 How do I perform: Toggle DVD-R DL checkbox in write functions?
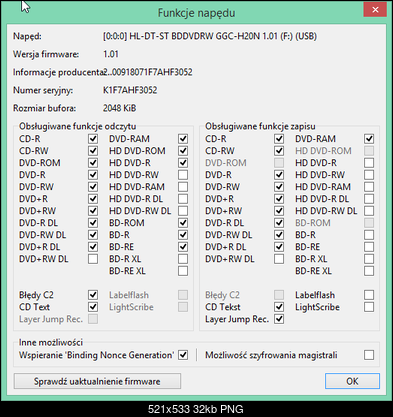tap(279, 223)
